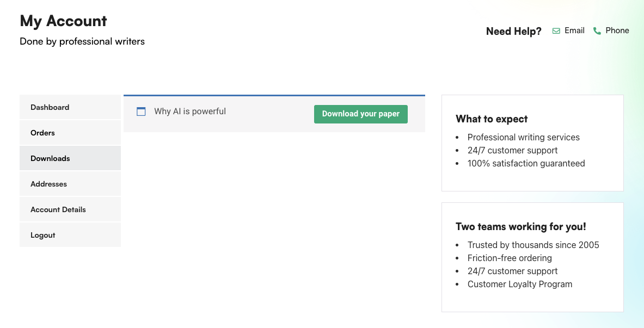Click the Phone help link text
This screenshot has height=328, width=644.
(617, 30)
